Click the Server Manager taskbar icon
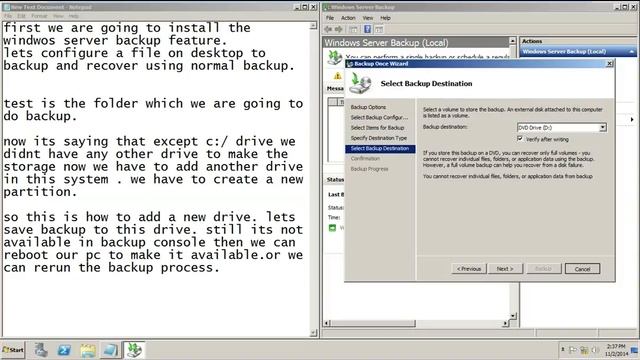 tap(41, 350)
